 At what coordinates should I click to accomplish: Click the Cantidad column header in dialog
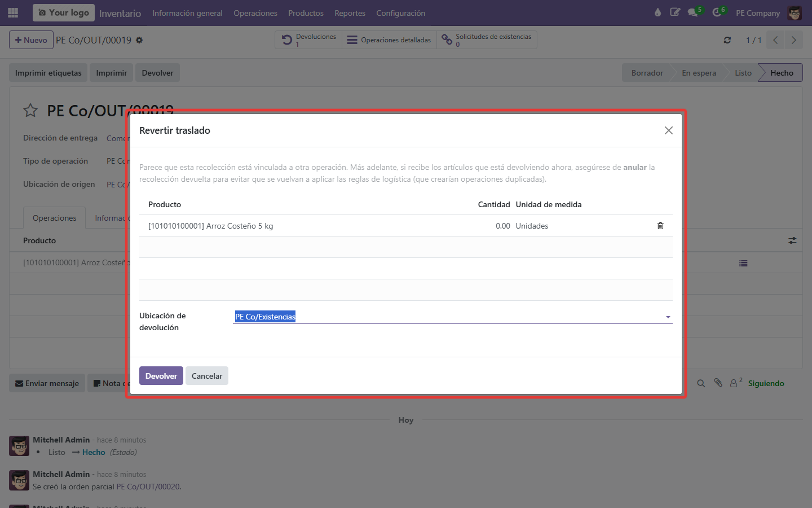pyautogui.click(x=494, y=204)
